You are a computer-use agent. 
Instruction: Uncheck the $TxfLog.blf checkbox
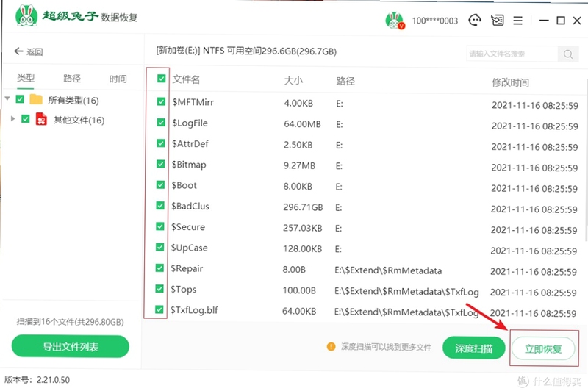[x=159, y=309]
